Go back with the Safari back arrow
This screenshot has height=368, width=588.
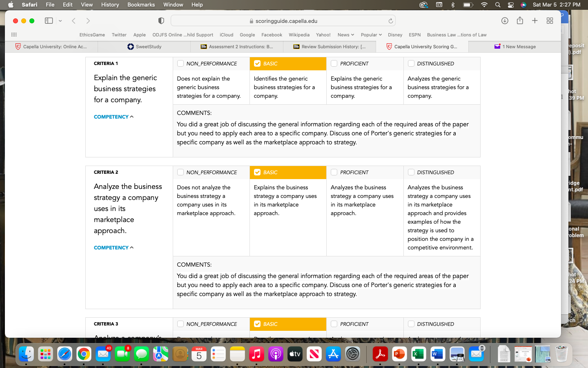73,20
